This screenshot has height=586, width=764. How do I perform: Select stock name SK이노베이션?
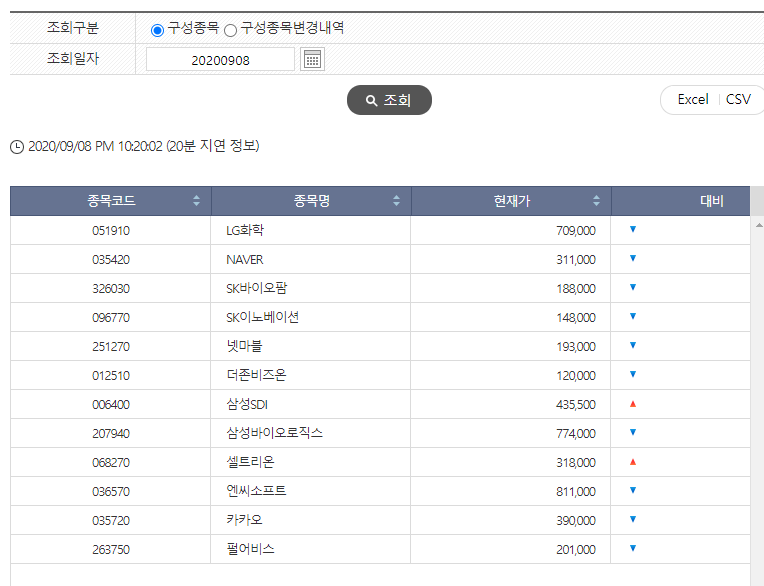(262, 317)
